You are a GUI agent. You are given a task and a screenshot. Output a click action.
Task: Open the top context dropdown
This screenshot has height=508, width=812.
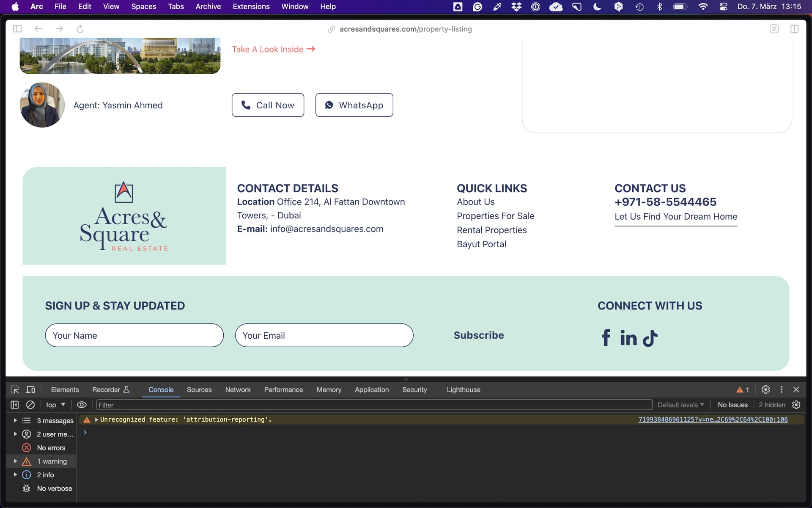[55, 405]
